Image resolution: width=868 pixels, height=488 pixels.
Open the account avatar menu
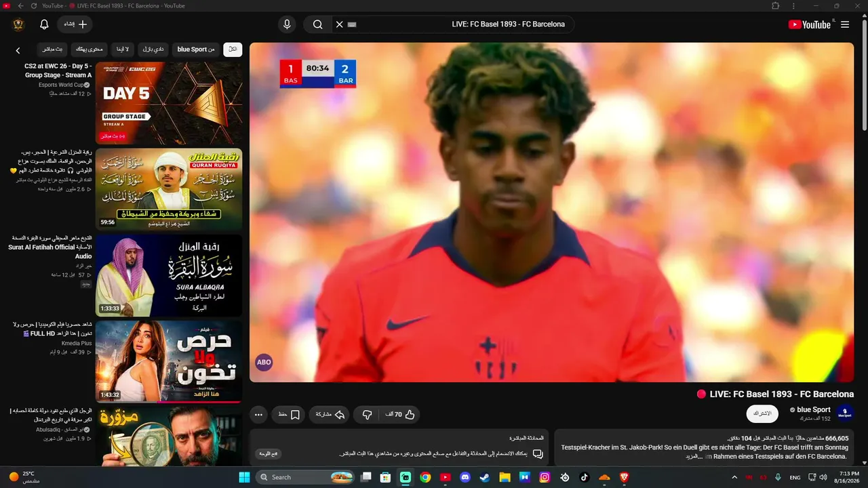click(18, 24)
